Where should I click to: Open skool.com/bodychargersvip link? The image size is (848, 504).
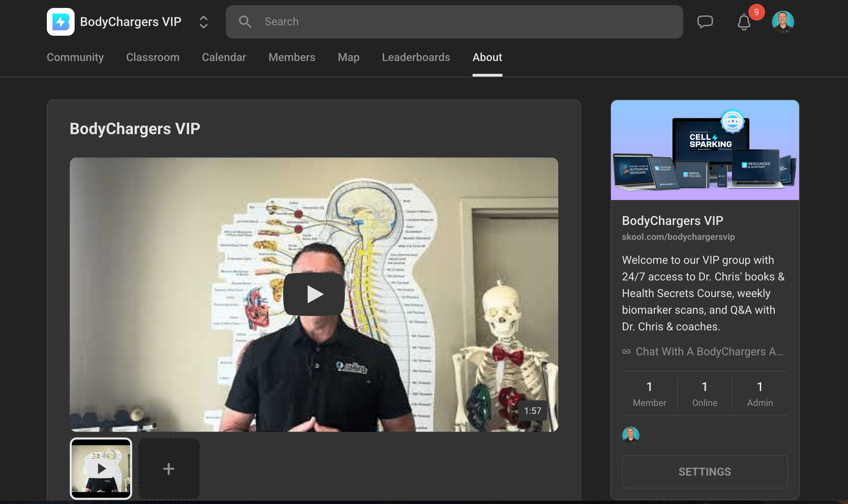click(x=678, y=237)
